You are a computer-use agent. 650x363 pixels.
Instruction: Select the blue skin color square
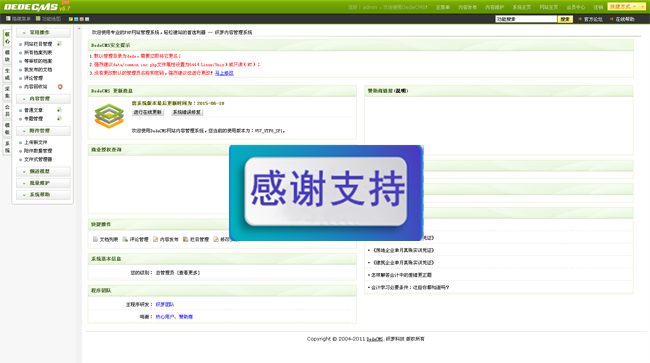76,19
